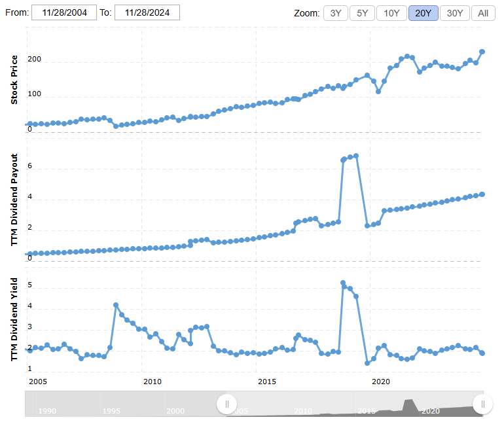Select the 2008 dividend yield spike point
Screen dimensions: 504x428
click(116, 306)
